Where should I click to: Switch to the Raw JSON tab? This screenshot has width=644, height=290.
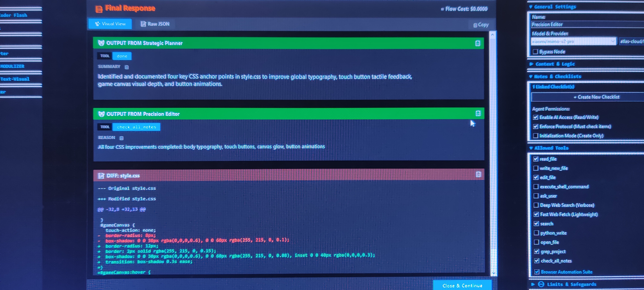[x=155, y=24]
